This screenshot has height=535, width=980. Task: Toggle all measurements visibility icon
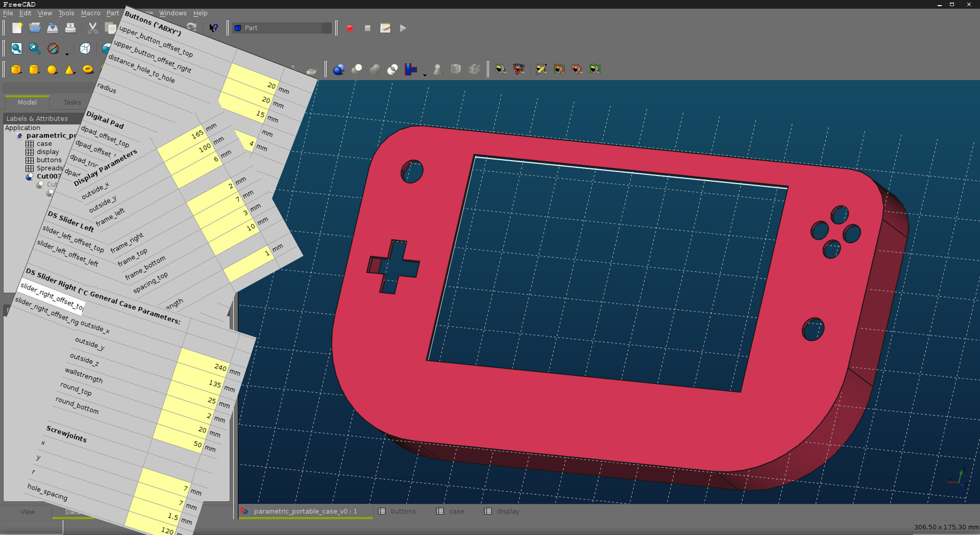(x=559, y=69)
